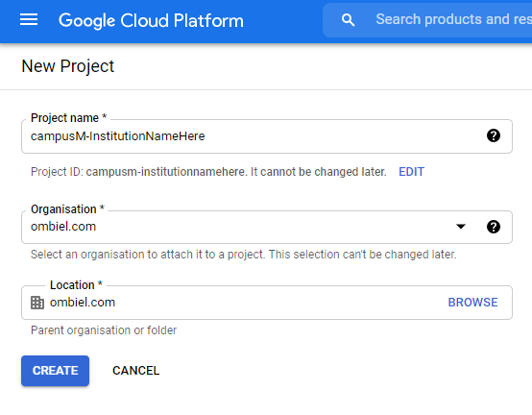Open the hamburger navigation menu
This screenshot has width=532, height=415.
pyautogui.click(x=29, y=19)
